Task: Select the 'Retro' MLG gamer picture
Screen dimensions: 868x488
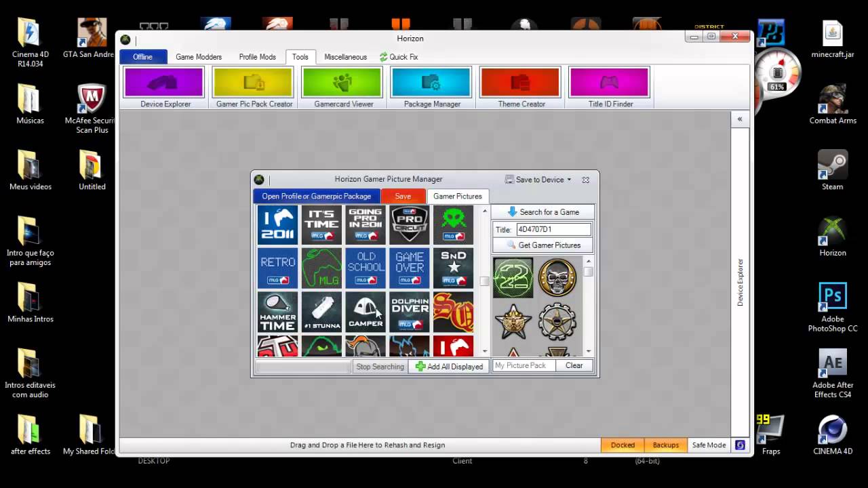Action: (277, 268)
